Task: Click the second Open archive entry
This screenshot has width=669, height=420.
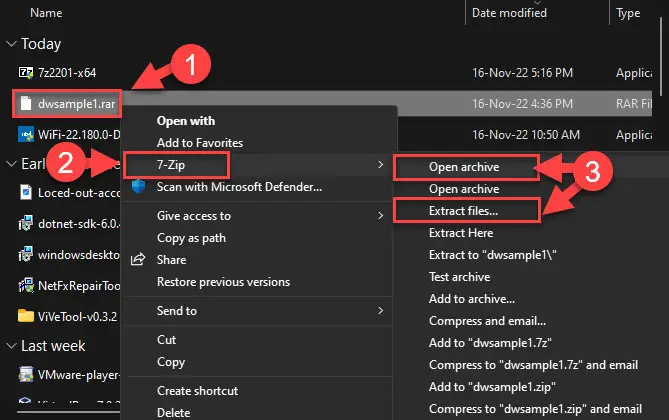Action: pos(464,189)
